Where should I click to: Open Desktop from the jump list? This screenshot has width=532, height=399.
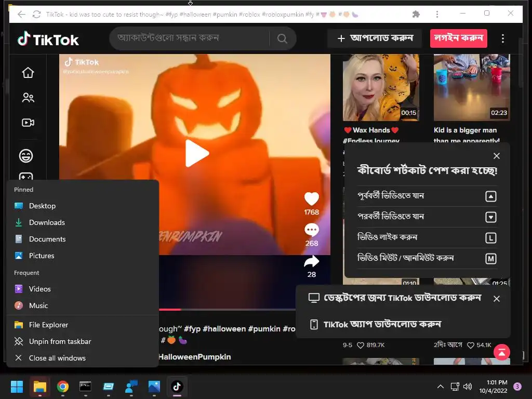pyautogui.click(x=83, y=206)
